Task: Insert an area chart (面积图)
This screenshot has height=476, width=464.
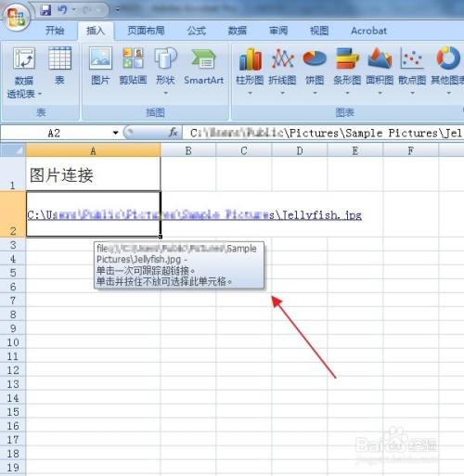Action: [x=380, y=71]
